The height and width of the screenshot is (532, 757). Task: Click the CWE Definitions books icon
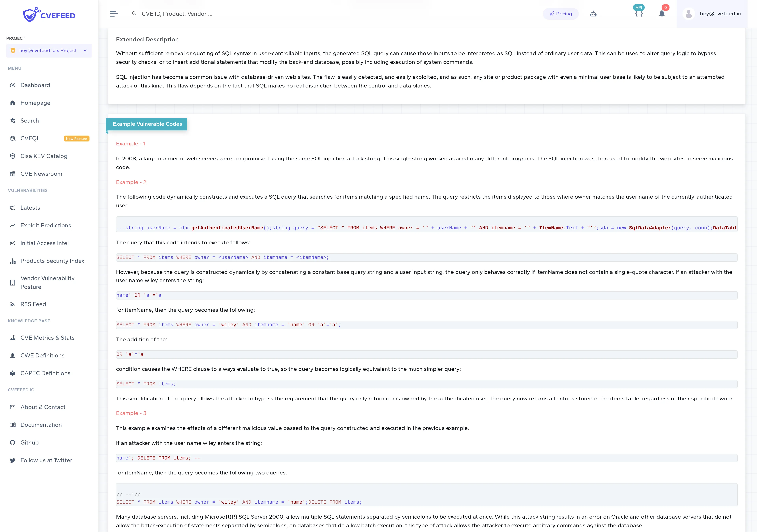pyautogui.click(x=13, y=356)
